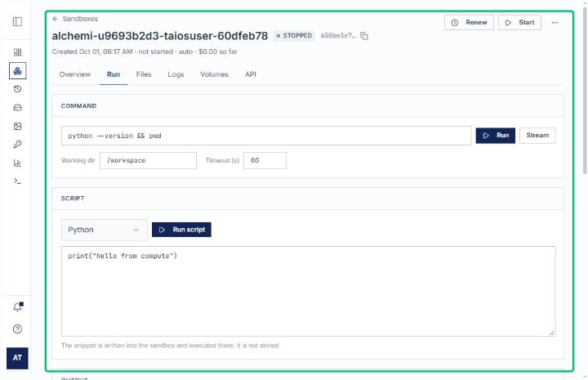Open the Logs tab
Viewport: 588px width, 380px height.
pyautogui.click(x=176, y=74)
